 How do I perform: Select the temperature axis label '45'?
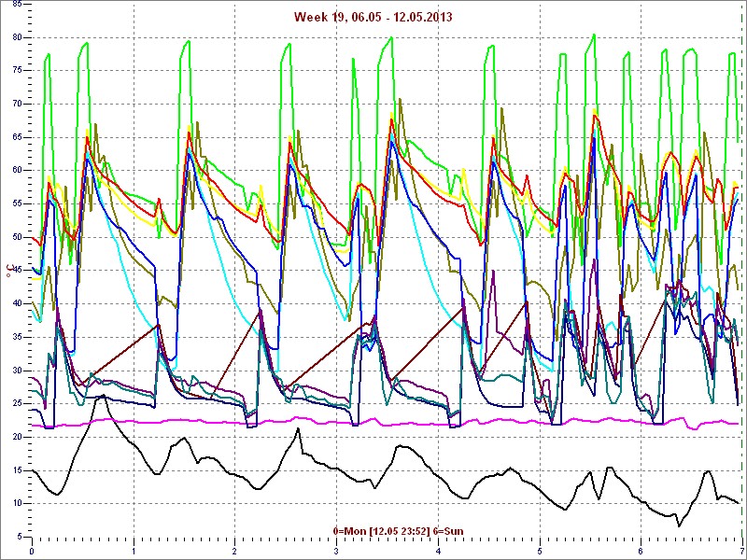tap(17, 271)
